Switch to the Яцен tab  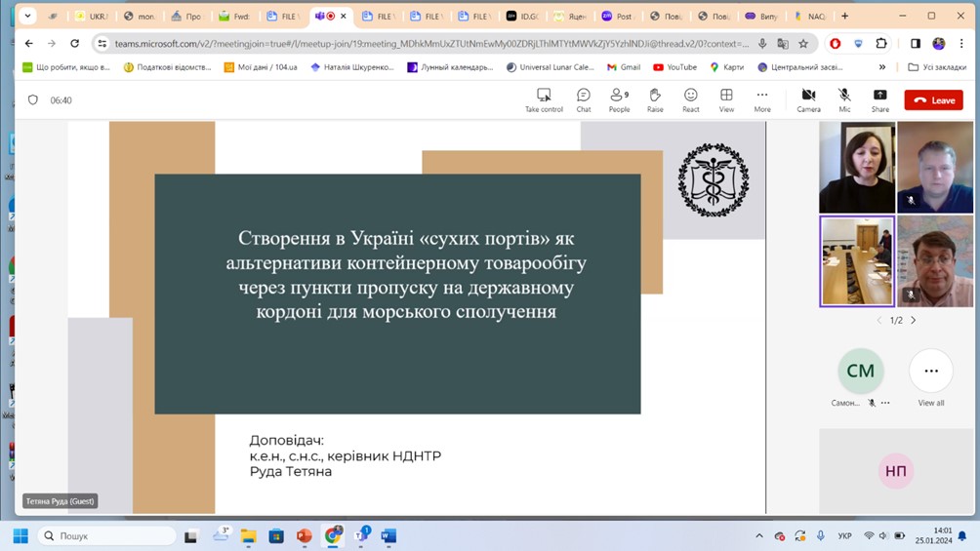(570, 17)
